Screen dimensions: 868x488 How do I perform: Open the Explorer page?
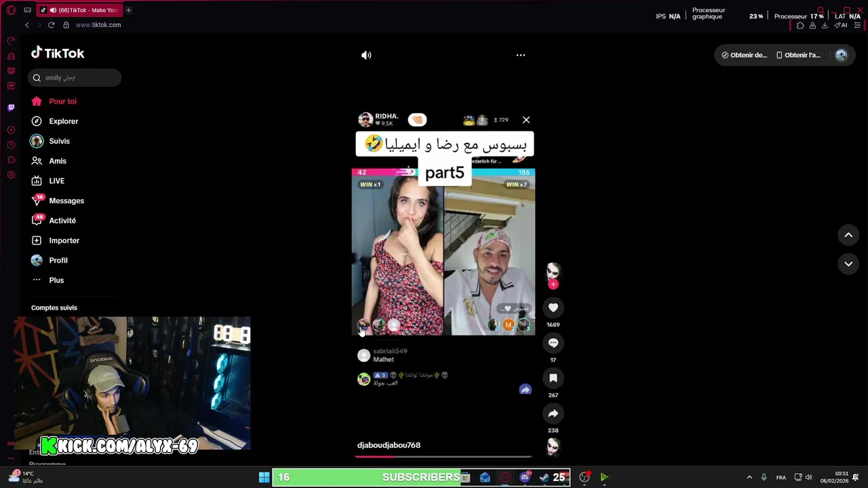(x=55, y=121)
